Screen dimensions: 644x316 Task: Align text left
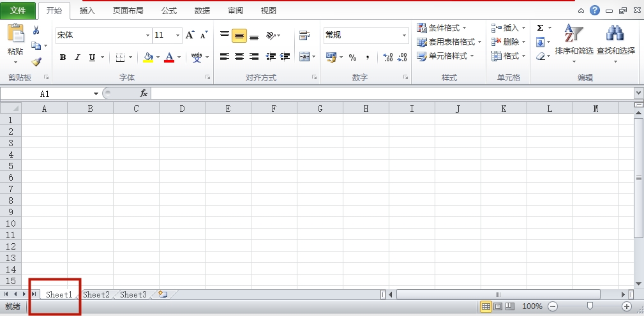[x=224, y=57]
